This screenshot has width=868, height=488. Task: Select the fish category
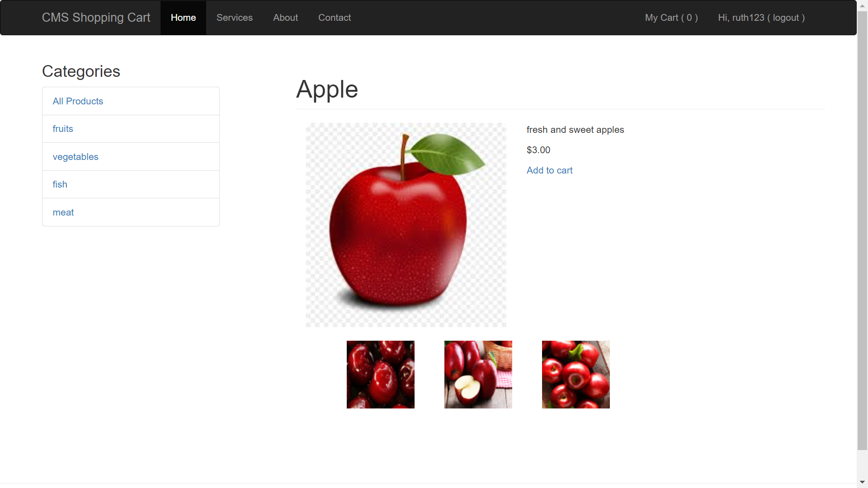(131, 184)
